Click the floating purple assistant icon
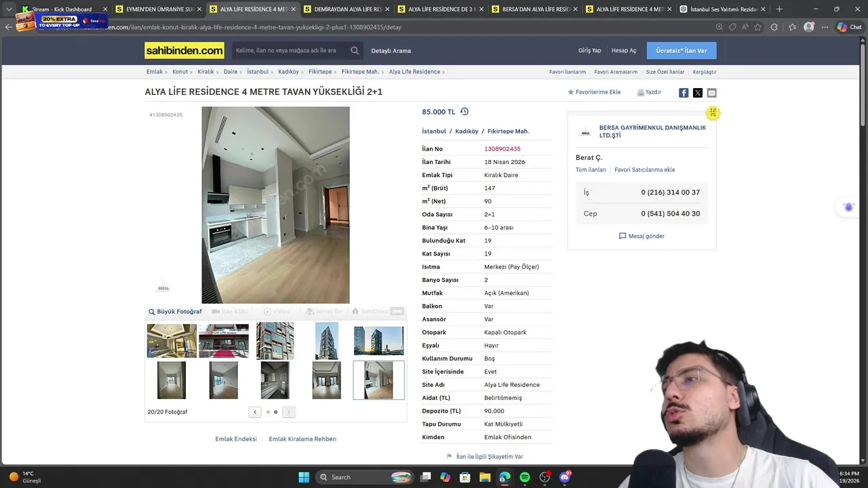The width and height of the screenshot is (868, 488). click(x=848, y=207)
